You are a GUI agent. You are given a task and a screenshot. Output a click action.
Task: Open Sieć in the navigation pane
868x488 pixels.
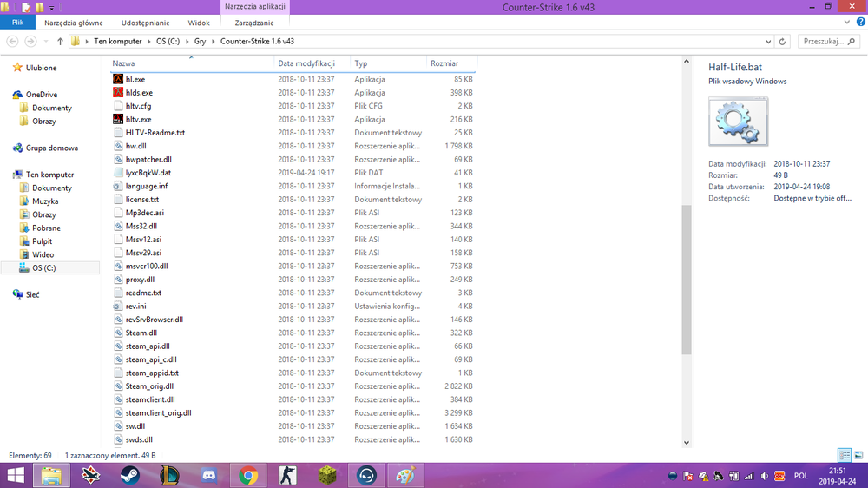click(32, 294)
